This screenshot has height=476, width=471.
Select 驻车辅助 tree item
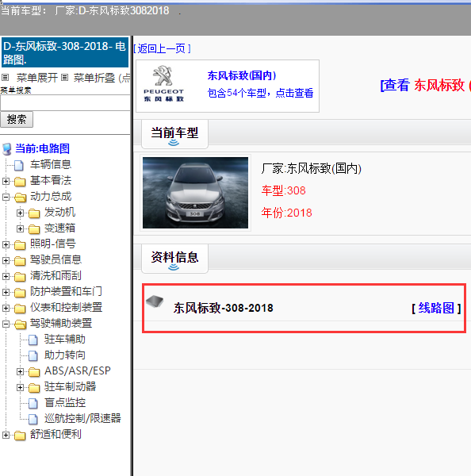[x=65, y=339]
